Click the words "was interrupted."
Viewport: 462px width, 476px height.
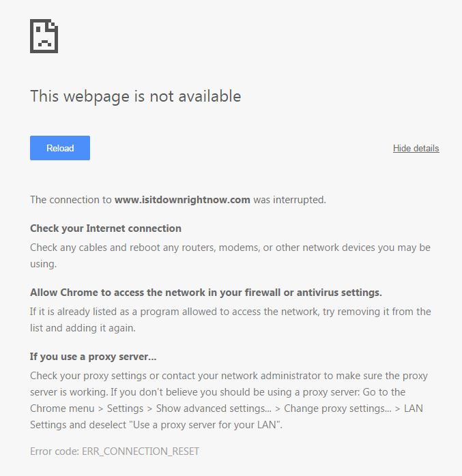[x=289, y=200]
